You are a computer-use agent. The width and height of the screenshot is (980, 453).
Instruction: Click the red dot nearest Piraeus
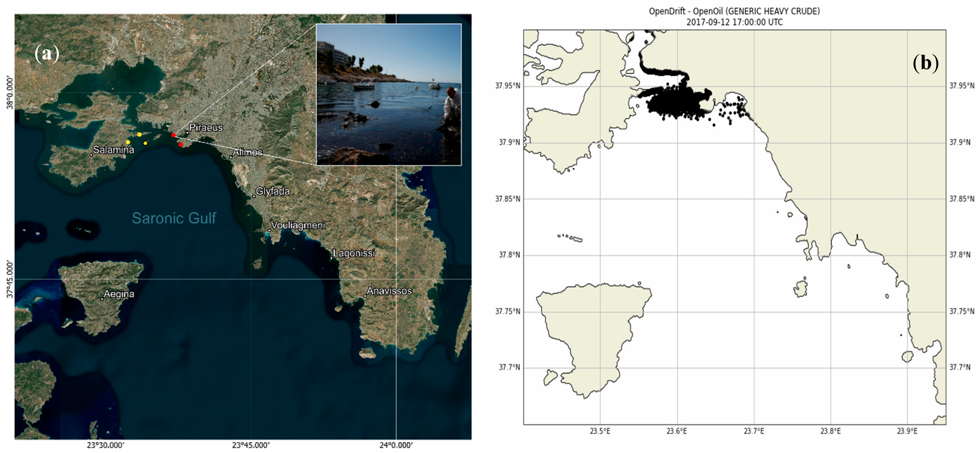click(173, 135)
